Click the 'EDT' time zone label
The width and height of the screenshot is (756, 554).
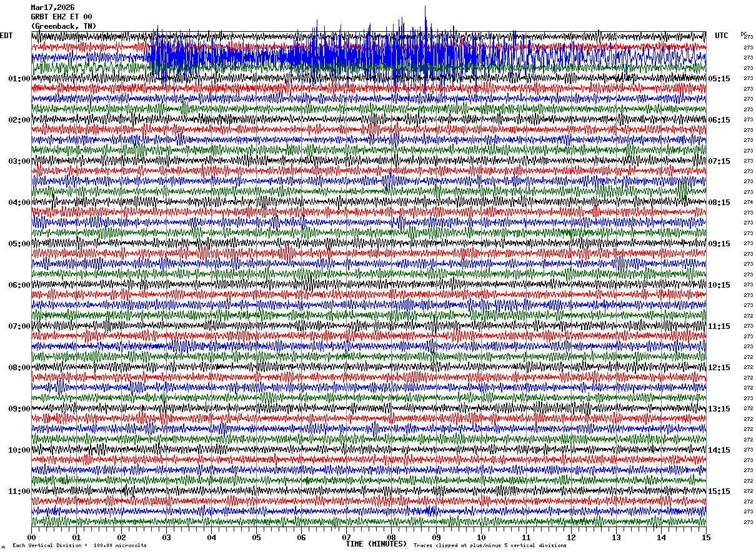[x=6, y=36]
